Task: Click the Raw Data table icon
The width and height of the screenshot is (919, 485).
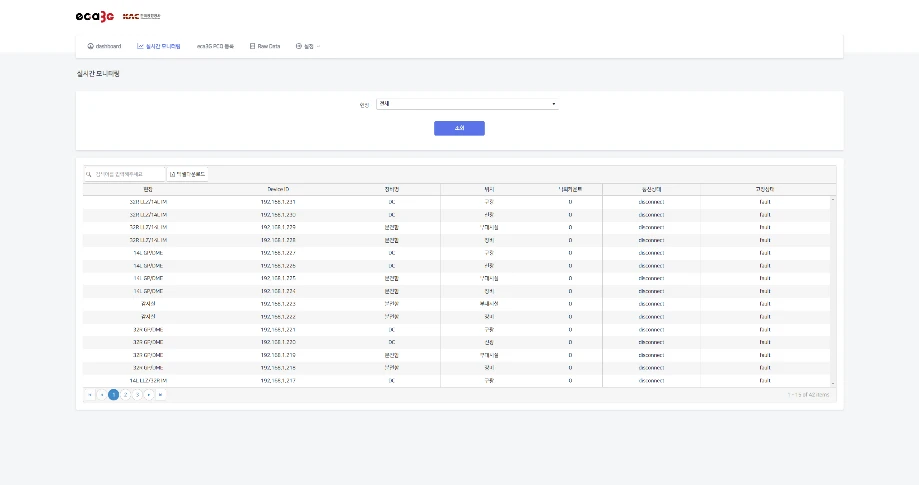Action: (x=253, y=46)
